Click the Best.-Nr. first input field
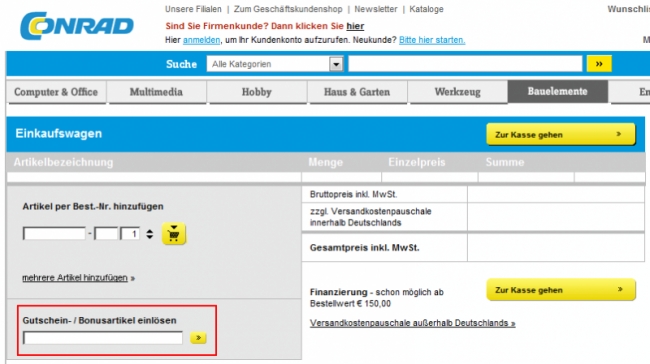The height and width of the screenshot is (364, 650). [54, 234]
